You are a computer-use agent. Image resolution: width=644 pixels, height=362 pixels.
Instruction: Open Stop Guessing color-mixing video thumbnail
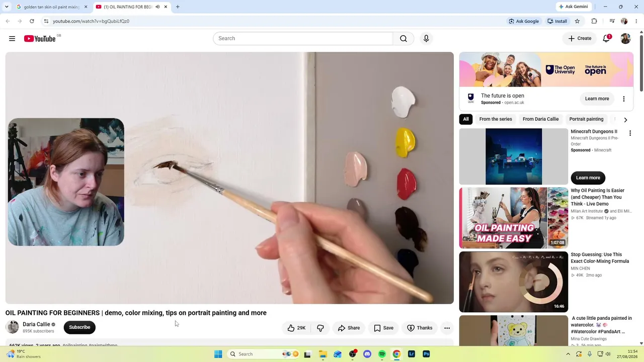tap(514, 282)
